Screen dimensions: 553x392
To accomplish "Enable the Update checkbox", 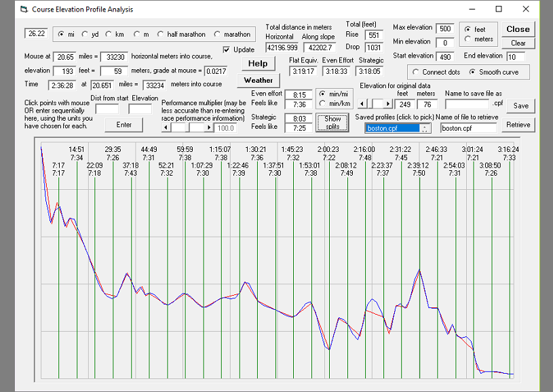I will click(x=227, y=50).
